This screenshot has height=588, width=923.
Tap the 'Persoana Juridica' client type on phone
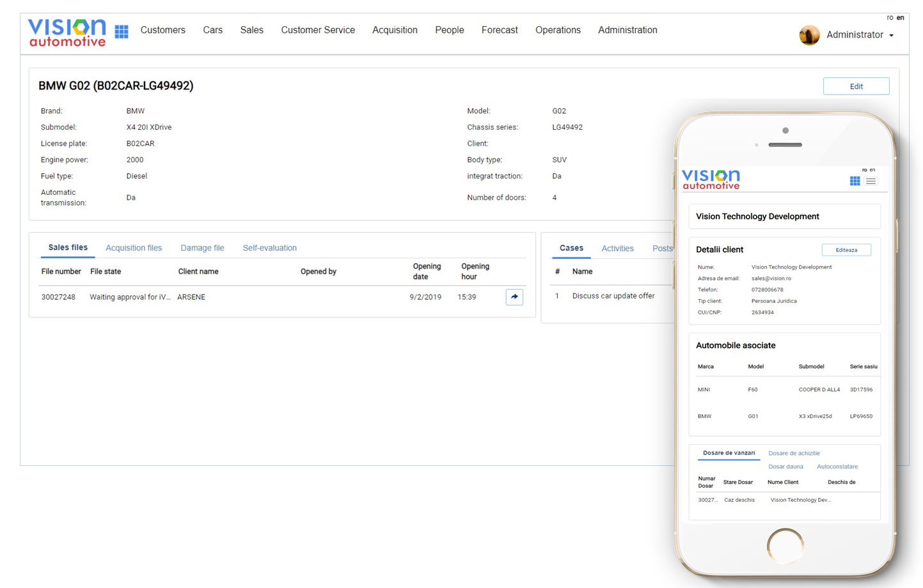point(774,301)
